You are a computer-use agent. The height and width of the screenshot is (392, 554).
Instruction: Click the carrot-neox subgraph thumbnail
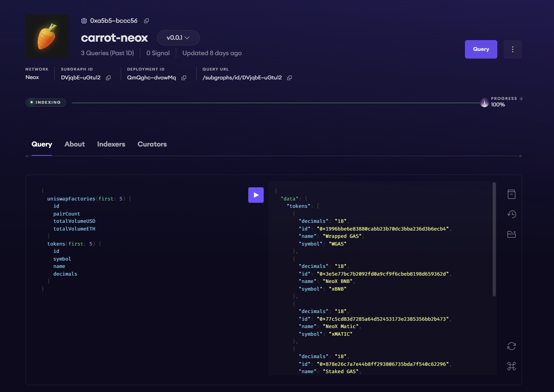pos(47,36)
